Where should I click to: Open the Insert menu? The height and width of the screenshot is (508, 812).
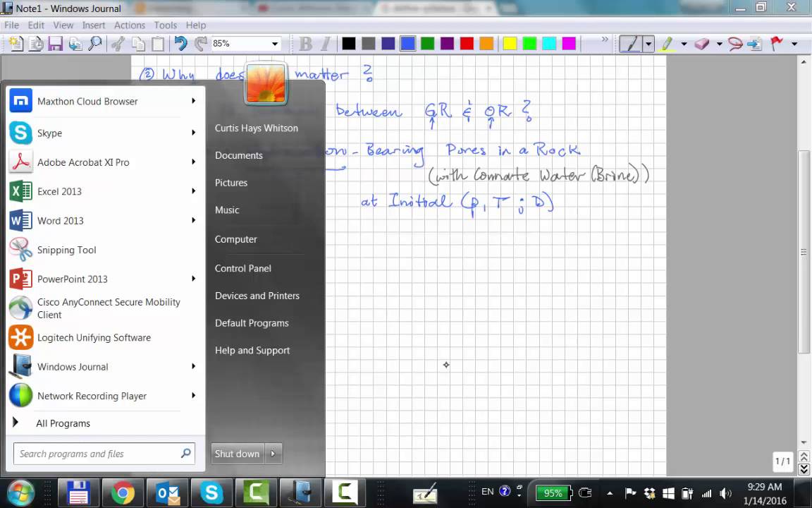pyautogui.click(x=93, y=25)
